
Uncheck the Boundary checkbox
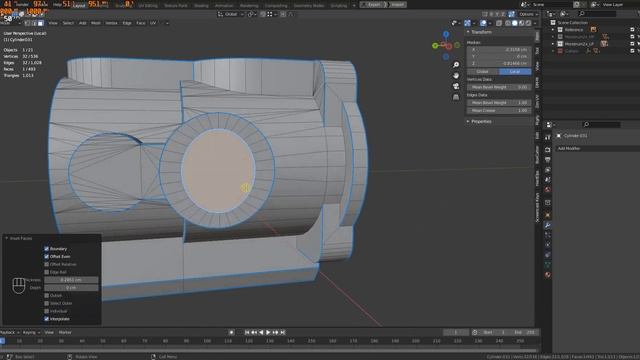pyautogui.click(x=47, y=249)
